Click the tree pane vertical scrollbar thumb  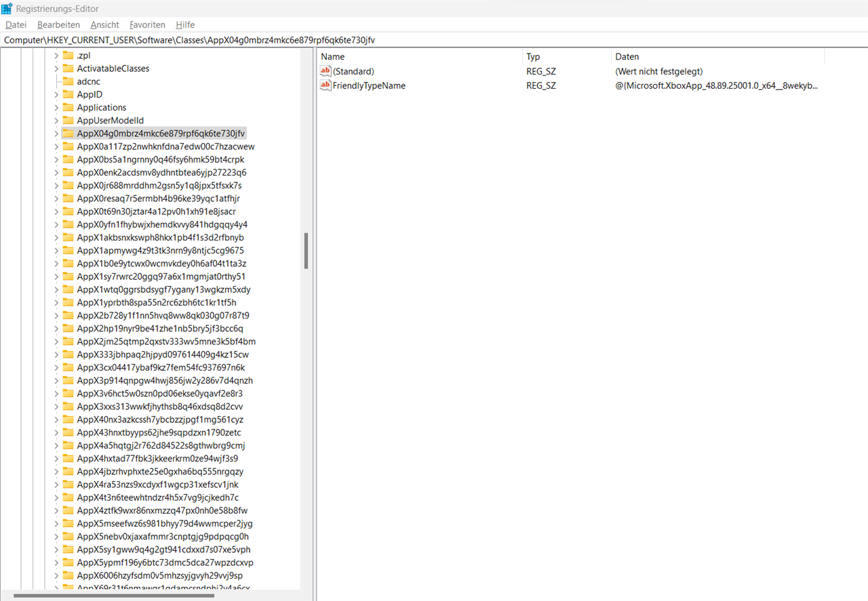coord(307,251)
